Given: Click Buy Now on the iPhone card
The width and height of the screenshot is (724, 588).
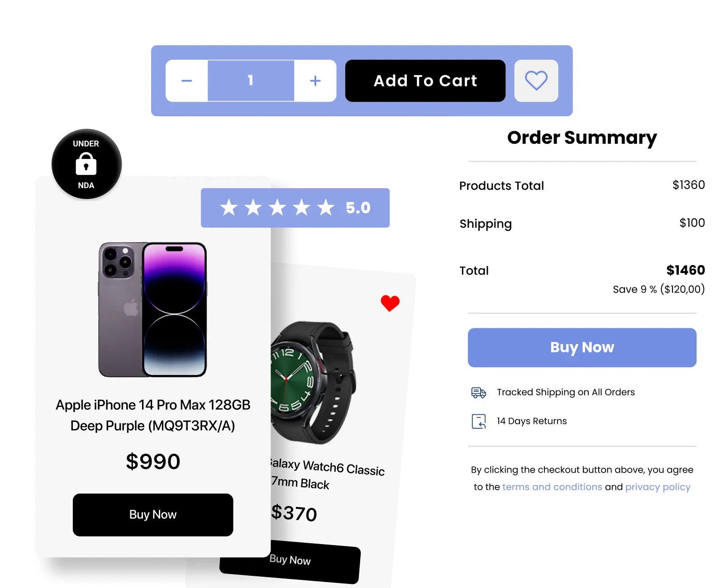Looking at the screenshot, I should point(153,515).
